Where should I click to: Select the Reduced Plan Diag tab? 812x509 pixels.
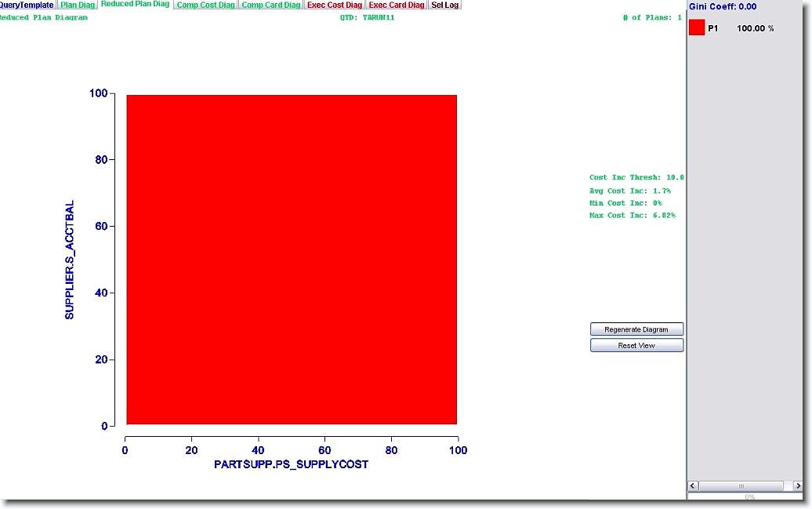[135, 5]
